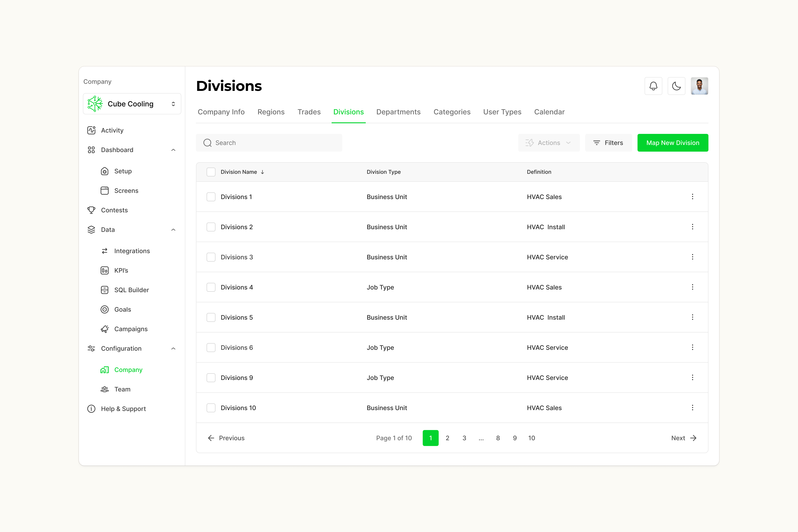
Task: Check the Divisions 5 row checkbox
Action: [211, 317]
